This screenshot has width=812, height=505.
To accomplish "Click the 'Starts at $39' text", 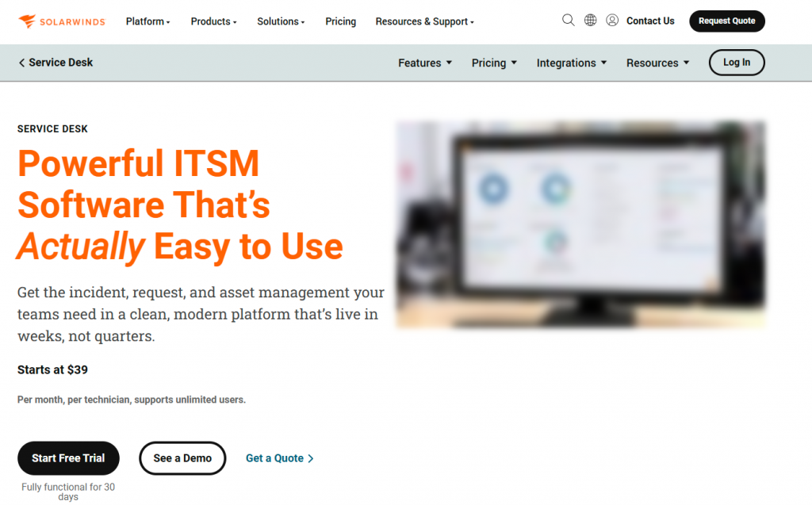I will click(x=52, y=369).
